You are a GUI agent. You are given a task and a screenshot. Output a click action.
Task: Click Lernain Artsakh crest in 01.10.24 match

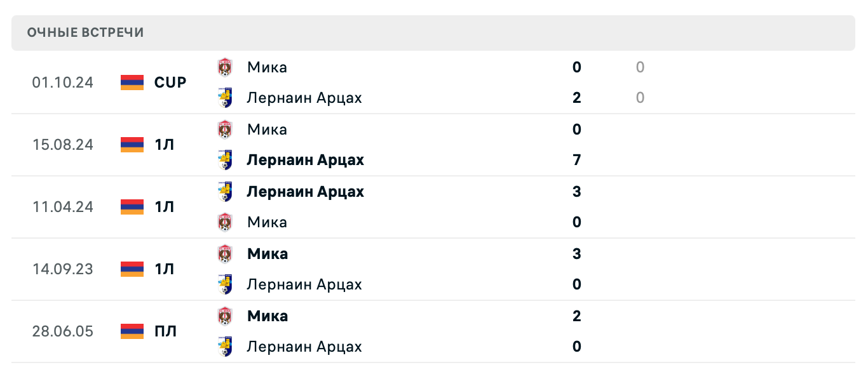point(225,98)
